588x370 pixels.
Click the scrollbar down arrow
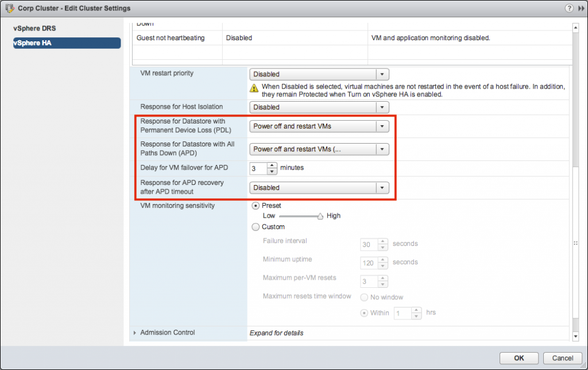[x=575, y=336]
